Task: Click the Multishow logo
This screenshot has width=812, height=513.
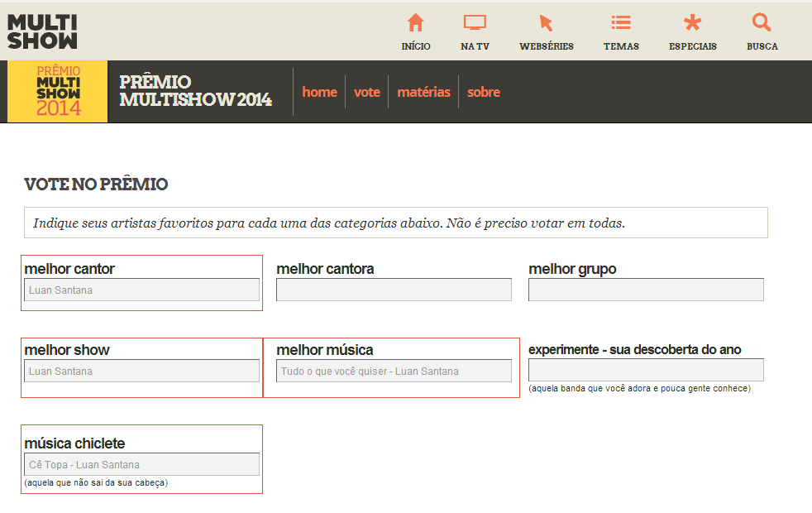Action: pyautogui.click(x=42, y=31)
